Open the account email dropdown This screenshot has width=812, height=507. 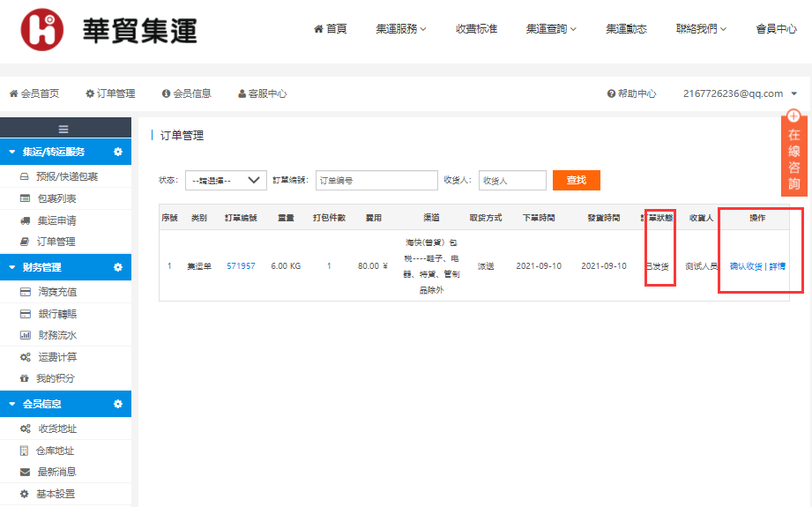[x=740, y=93]
